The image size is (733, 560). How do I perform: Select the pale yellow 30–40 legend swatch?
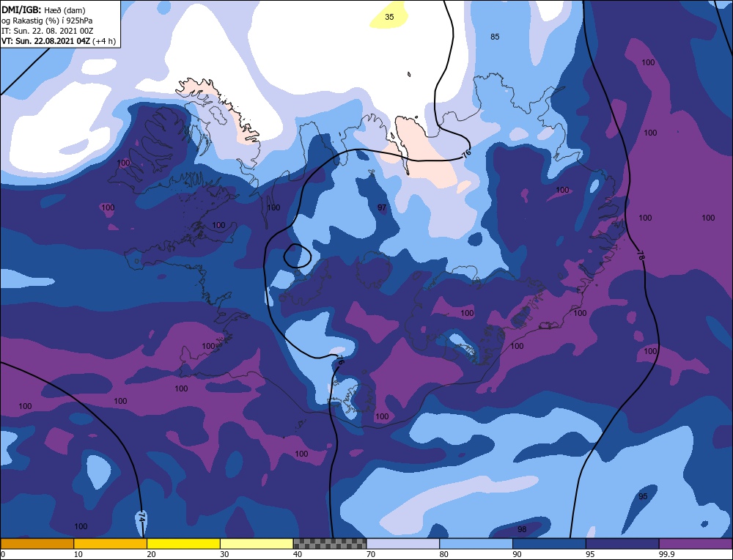(x=257, y=543)
